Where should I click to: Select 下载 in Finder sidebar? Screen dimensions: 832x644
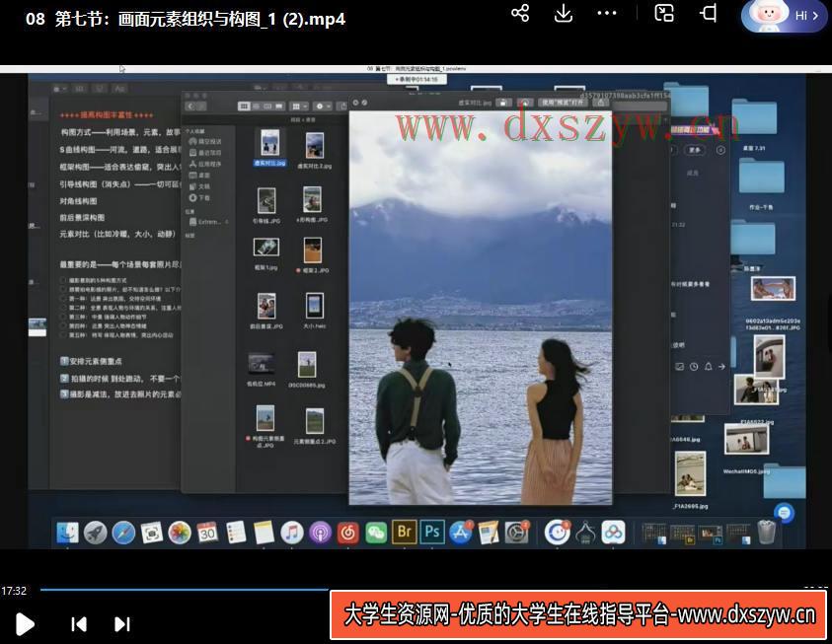200,197
